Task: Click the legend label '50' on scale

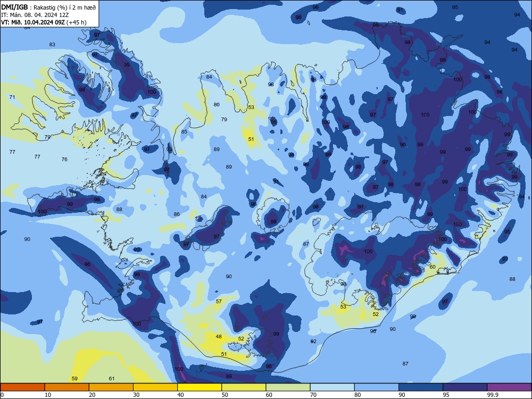Action: 225,395
